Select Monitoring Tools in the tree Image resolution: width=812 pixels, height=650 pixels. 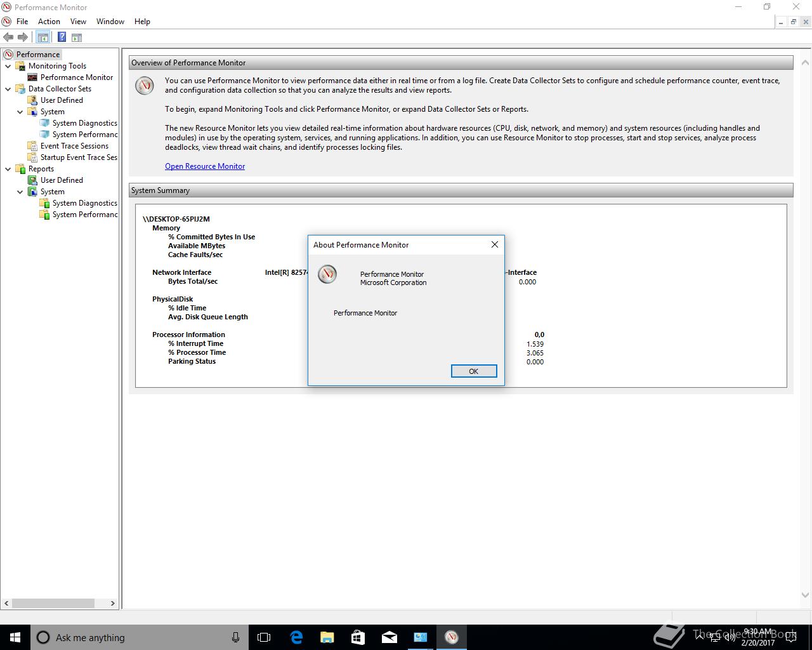pyautogui.click(x=57, y=66)
